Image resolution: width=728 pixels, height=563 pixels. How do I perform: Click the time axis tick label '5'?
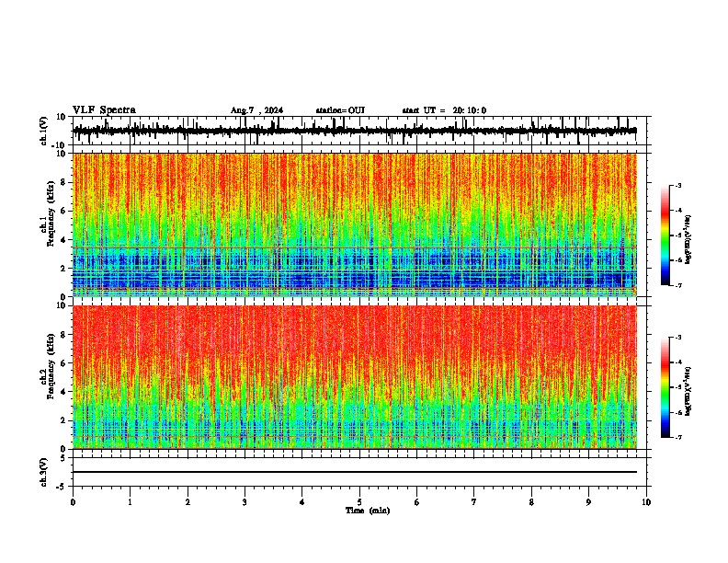point(359,502)
